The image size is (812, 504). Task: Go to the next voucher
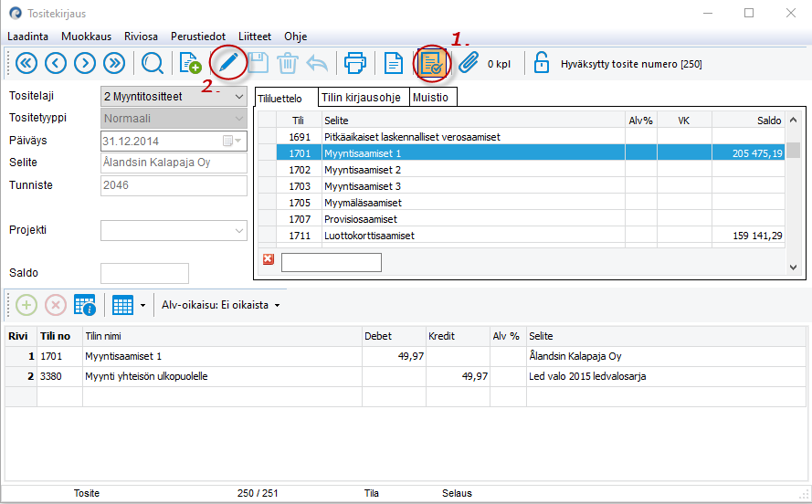pos(85,64)
